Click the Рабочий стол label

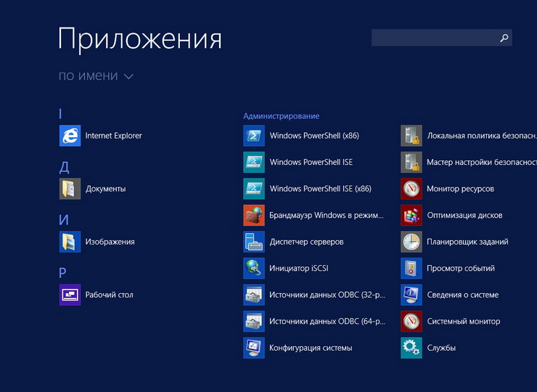(x=110, y=295)
